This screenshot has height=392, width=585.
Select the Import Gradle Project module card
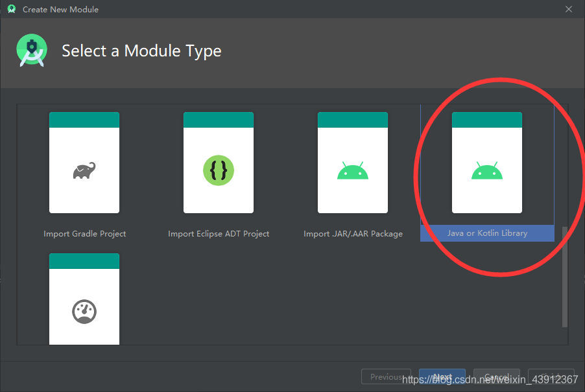84,163
